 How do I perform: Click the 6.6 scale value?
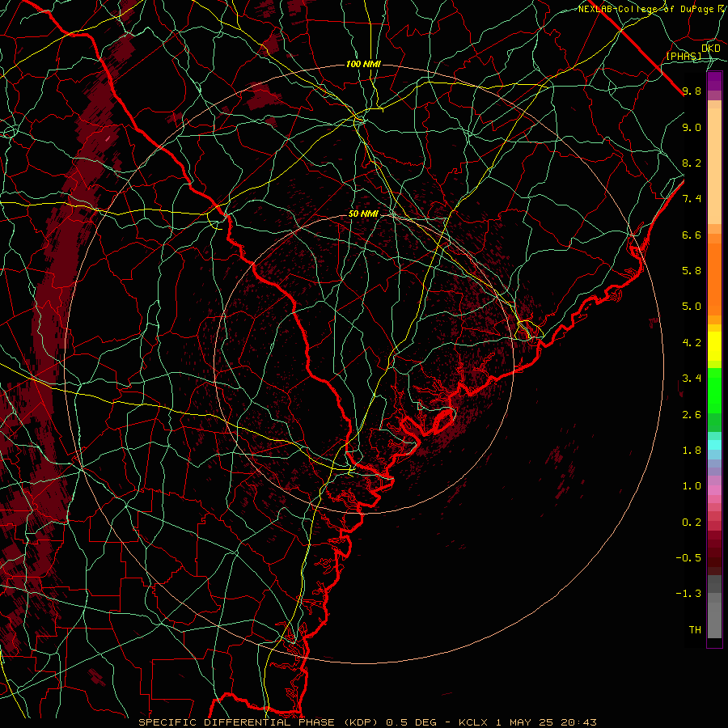692,235
